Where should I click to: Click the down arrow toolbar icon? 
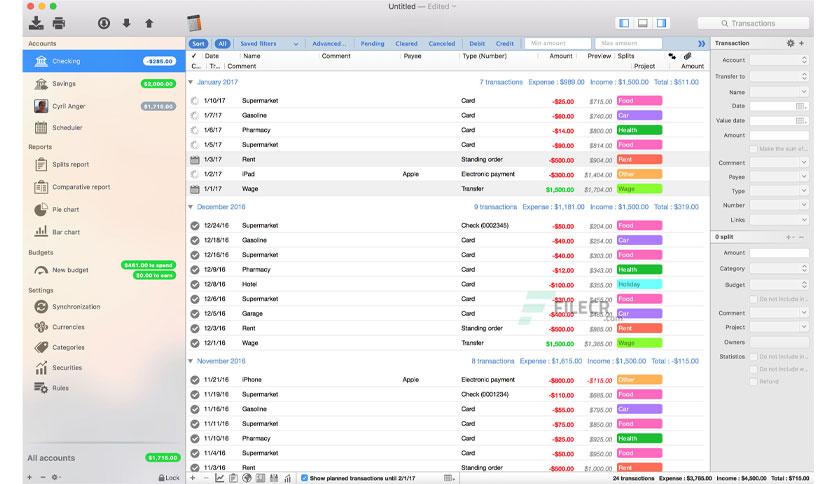[x=126, y=23]
